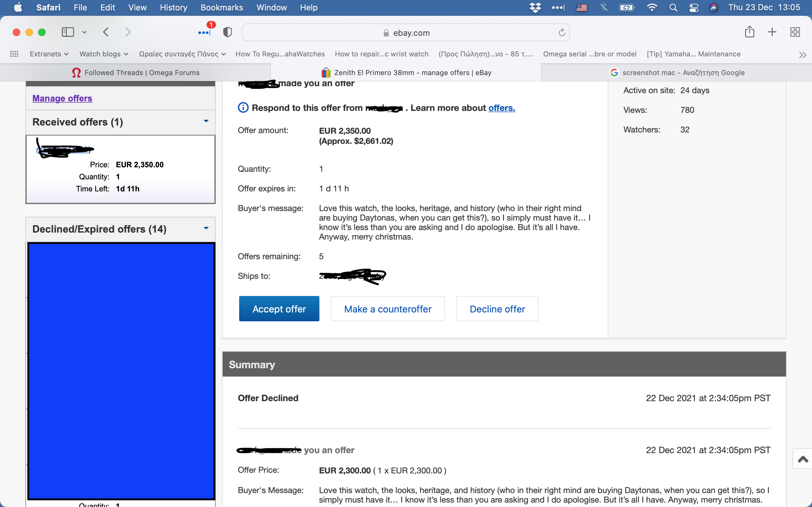
Task: Click the offer info circle icon
Action: pyautogui.click(x=243, y=108)
